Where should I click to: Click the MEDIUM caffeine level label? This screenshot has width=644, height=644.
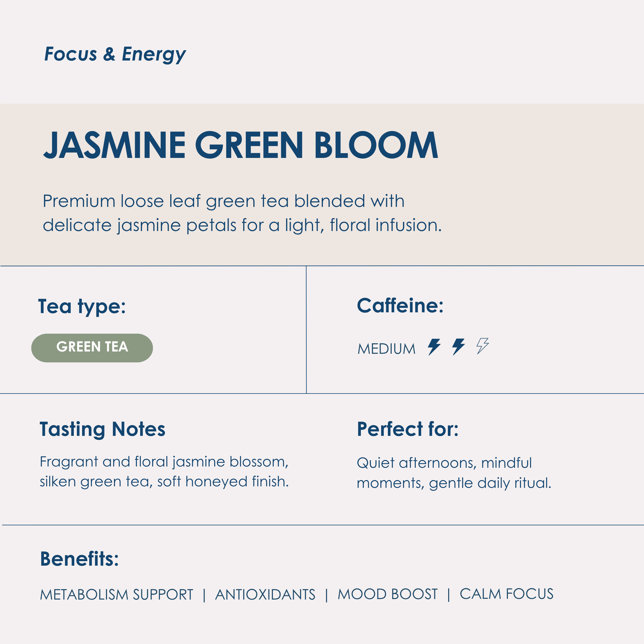coord(386,349)
